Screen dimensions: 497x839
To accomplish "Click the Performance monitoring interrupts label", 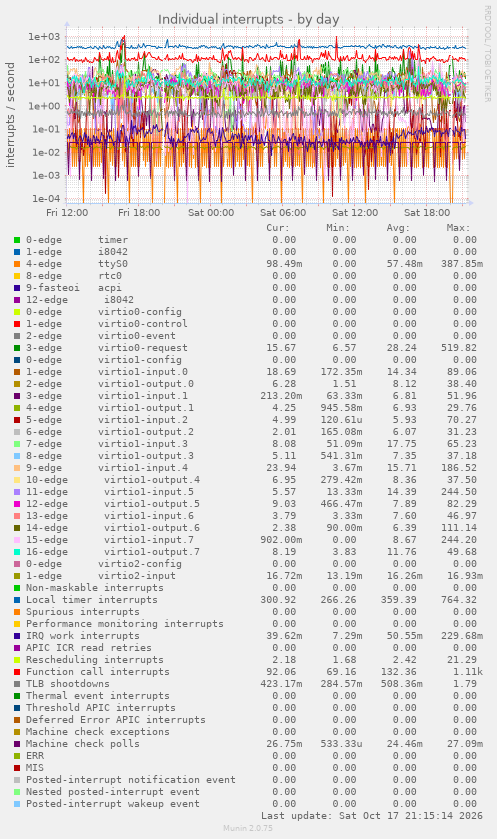I will (125, 624).
